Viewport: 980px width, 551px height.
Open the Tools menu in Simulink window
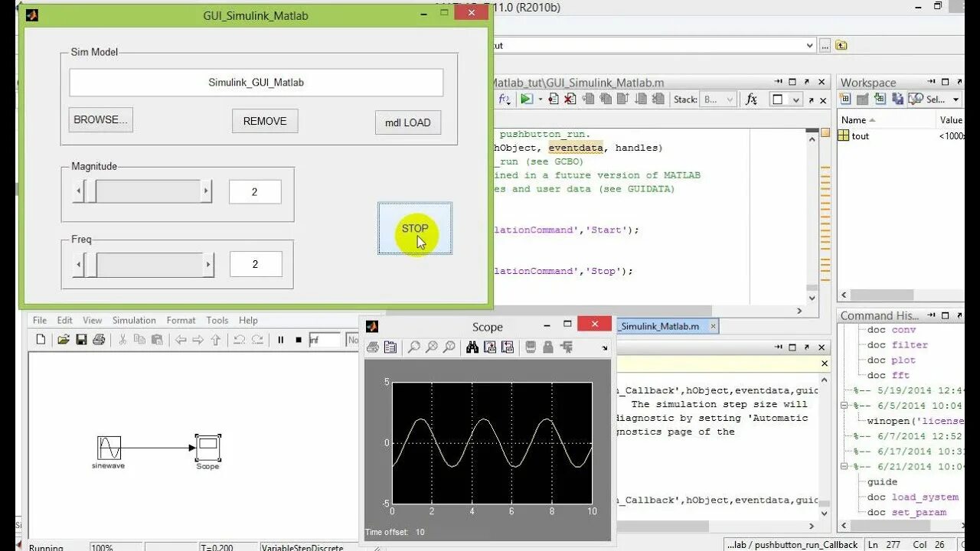217,321
